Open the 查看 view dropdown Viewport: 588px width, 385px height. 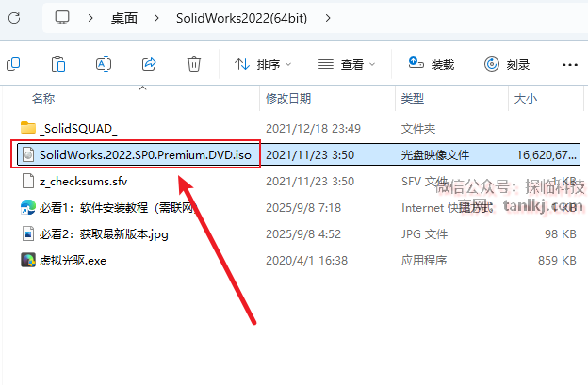coord(347,64)
